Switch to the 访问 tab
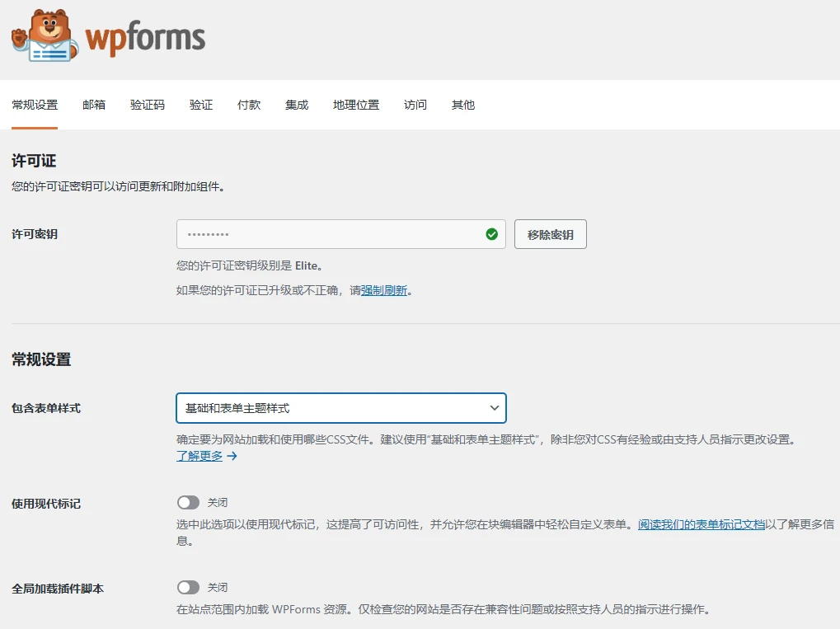The image size is (840, 629). [x=415, y=105]
